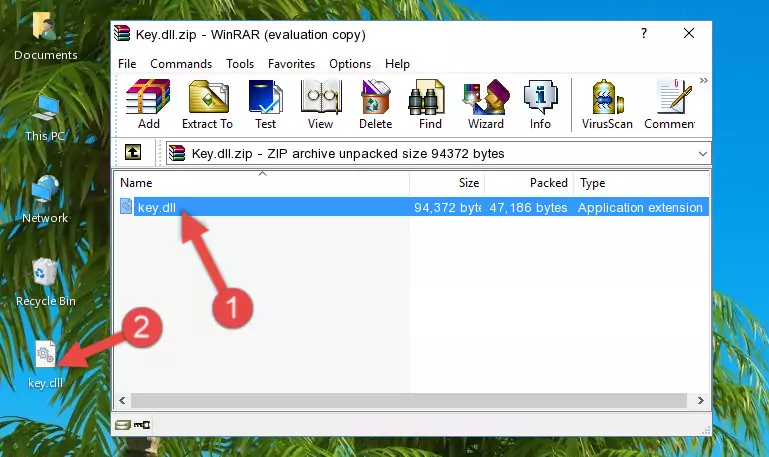Show archive Info
The image size is (769, 457).
coord(540,105)
